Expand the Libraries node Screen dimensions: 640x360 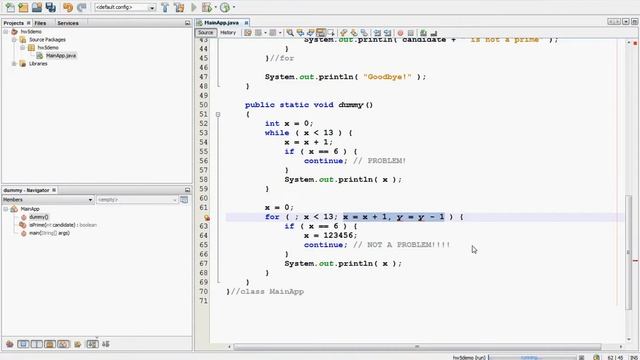pos(14,64)
